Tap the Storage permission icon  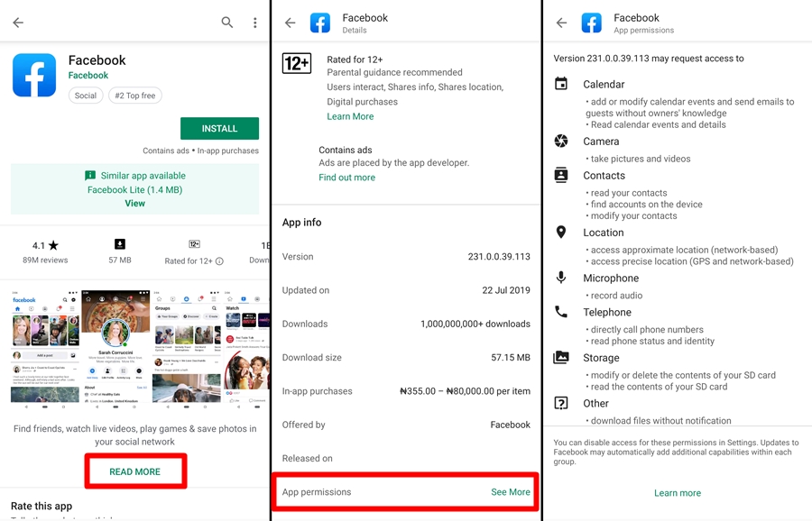561,357
